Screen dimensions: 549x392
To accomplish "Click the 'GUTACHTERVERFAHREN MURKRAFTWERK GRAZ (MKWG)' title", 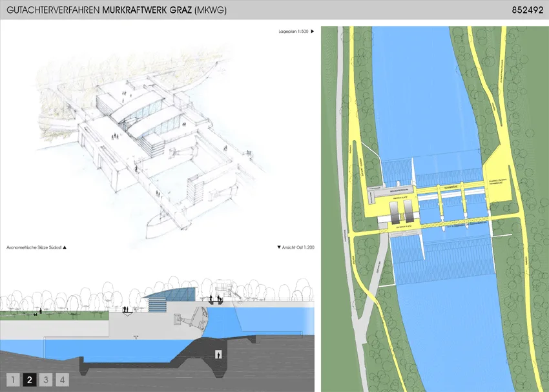I will coord(117,10).
